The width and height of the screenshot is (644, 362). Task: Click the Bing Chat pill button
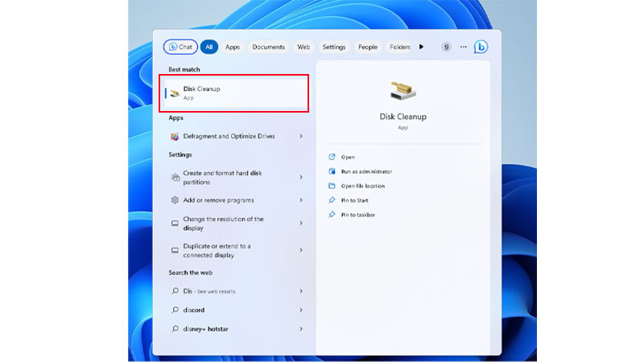180,47
